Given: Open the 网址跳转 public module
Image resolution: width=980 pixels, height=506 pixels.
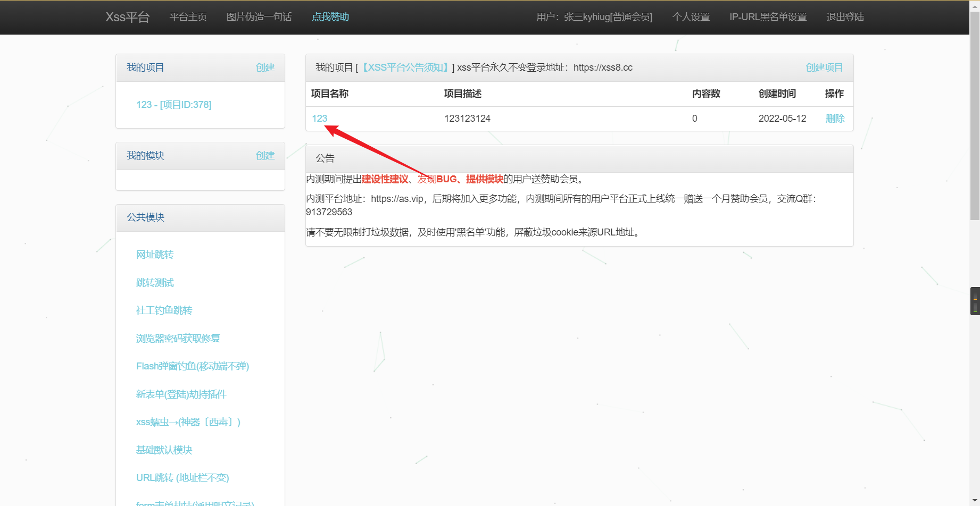Looking at the screenshot, I should click(155, 255).
